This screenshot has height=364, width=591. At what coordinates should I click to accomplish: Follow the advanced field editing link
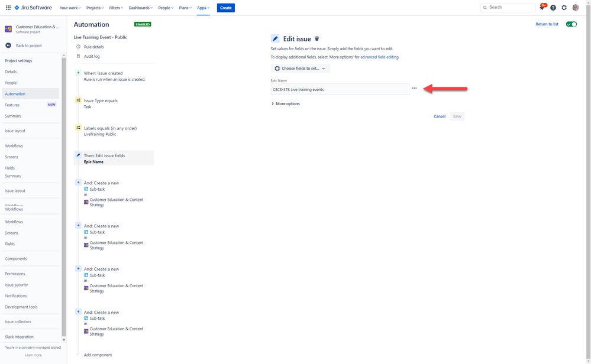[380, 57]
